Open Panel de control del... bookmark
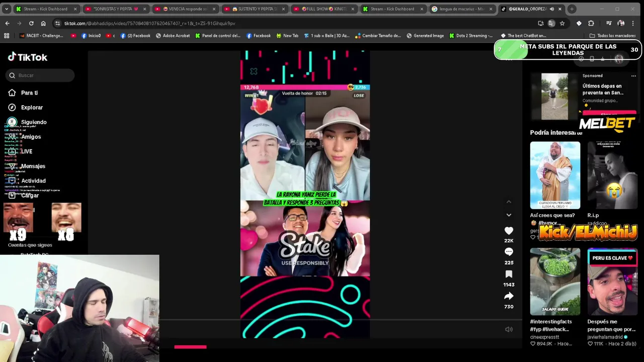 point(218,36)
